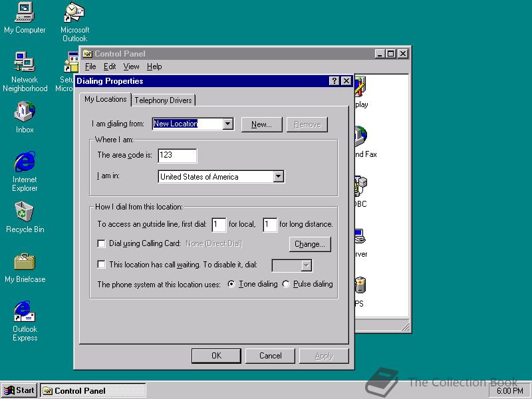Click the area code input field
The height and width of the screenshot is (399, 532).
click(178, 156)
